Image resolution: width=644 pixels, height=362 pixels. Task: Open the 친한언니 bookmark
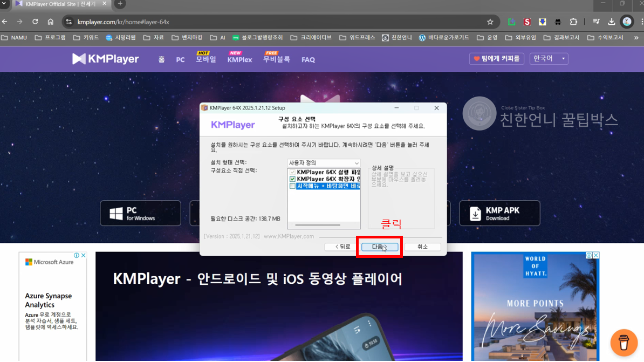(x=397, y=37)
